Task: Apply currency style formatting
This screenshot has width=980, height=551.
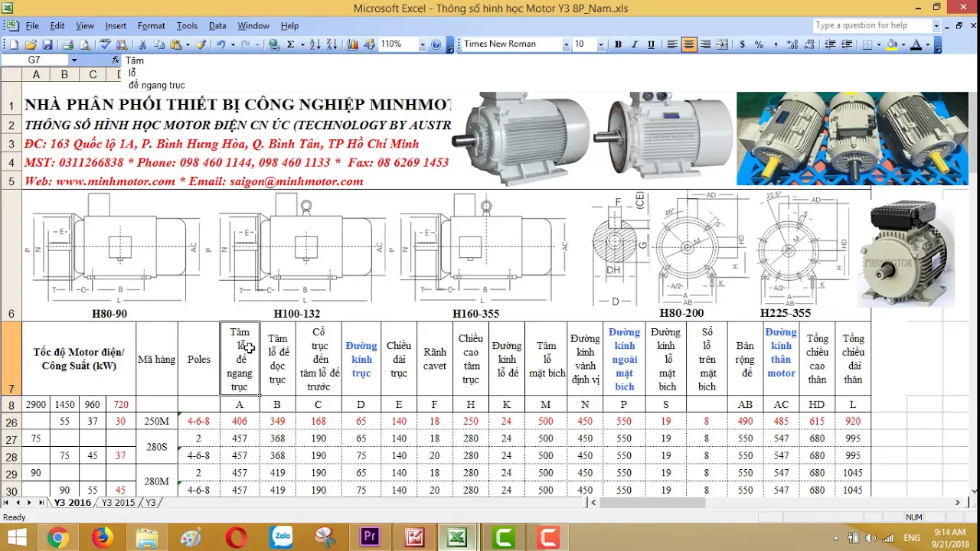Action: pos(742,44)
